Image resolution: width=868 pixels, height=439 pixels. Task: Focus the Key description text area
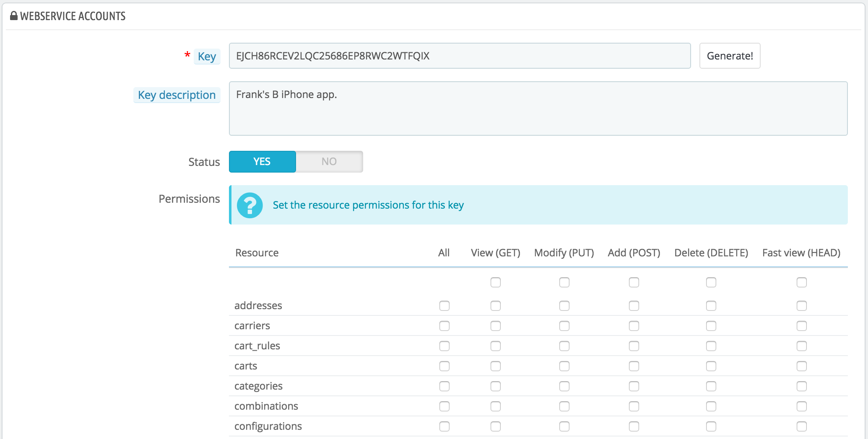[x=538, y=108]
